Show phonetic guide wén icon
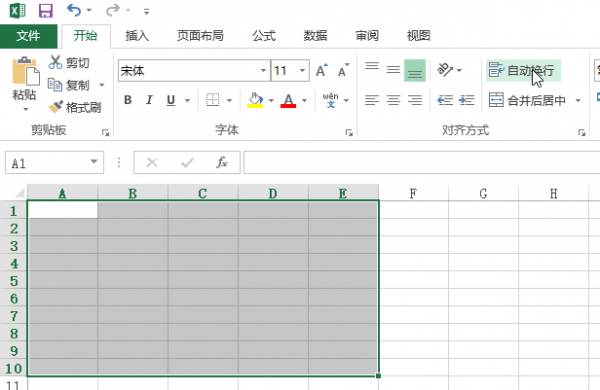 click(x=331, y=100)
